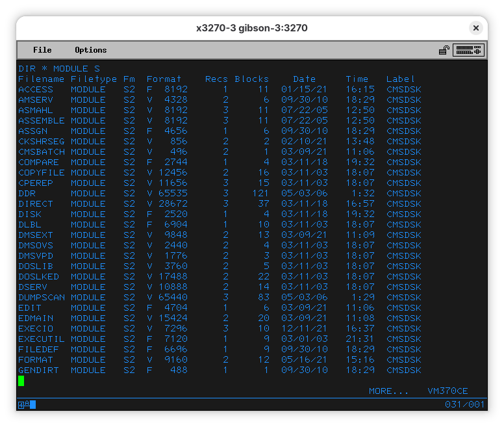Click the cursor position 031/001 readout
Viewport: 504px width, 427px height.
pyautogui.click(x=464, y=405)
